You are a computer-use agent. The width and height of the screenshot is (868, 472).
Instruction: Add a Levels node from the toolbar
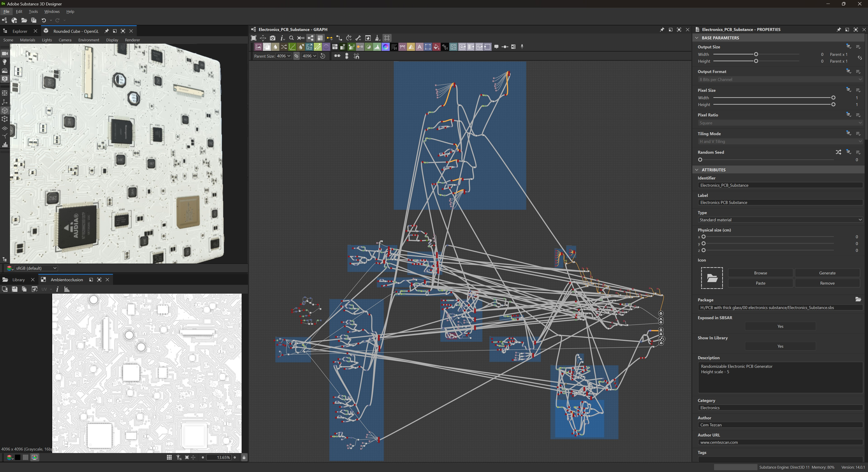coord(377,47)
